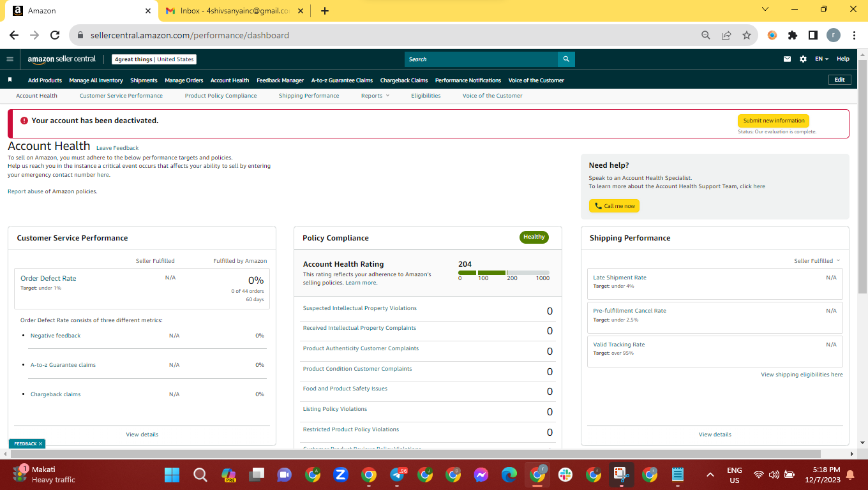The height and width of the screenshot is (490, 868).
Task: Close the Gmail Inbox tab
Action: tap(301, 11)
